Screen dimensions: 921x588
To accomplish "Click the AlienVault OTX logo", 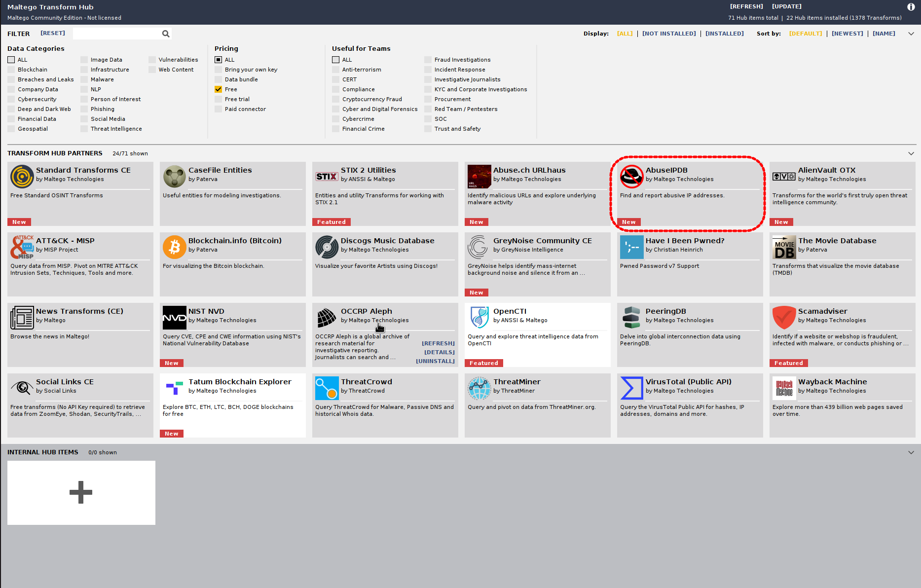I will (784, 177).
